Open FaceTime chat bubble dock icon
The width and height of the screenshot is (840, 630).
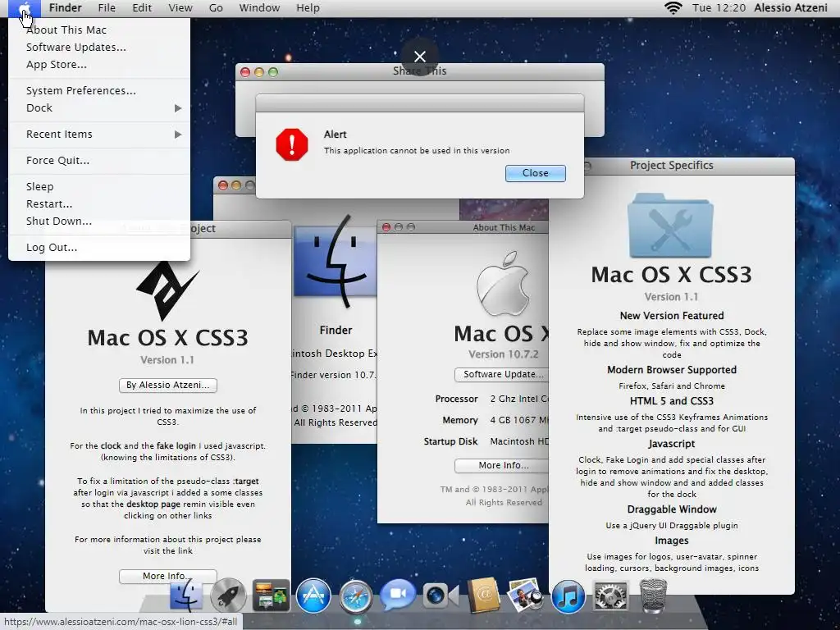pyautogui.click(x=398, y=595)
